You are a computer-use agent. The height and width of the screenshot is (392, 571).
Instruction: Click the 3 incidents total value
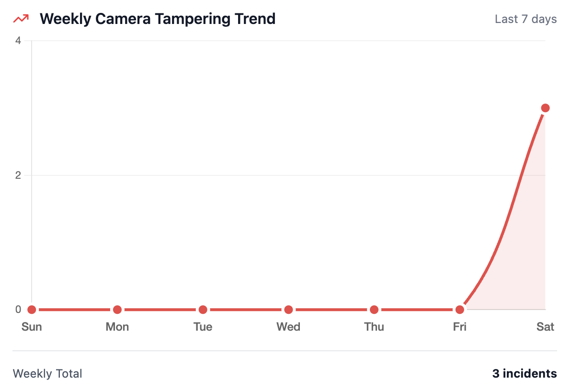tap(525, 374)
